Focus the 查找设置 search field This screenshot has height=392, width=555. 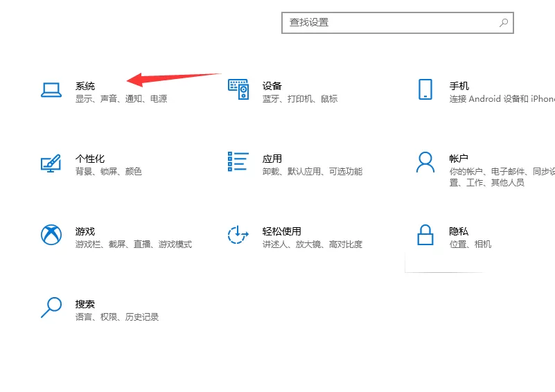click(398, 23)
